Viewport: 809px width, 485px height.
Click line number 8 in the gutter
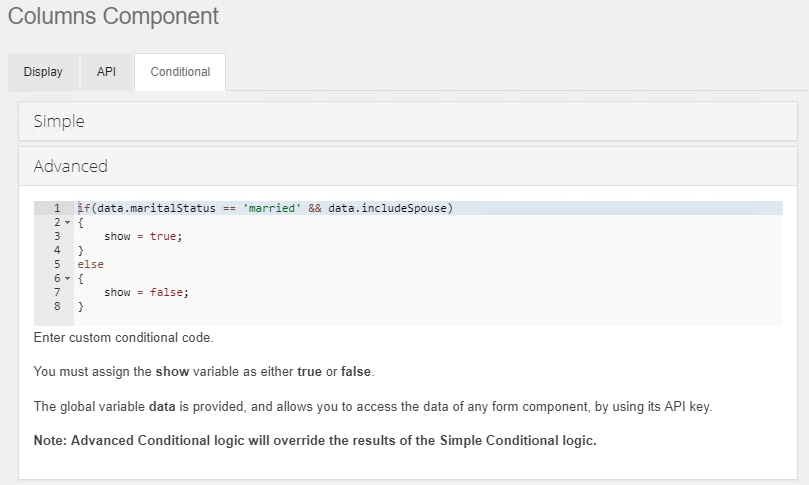click(x=58, y=306)
